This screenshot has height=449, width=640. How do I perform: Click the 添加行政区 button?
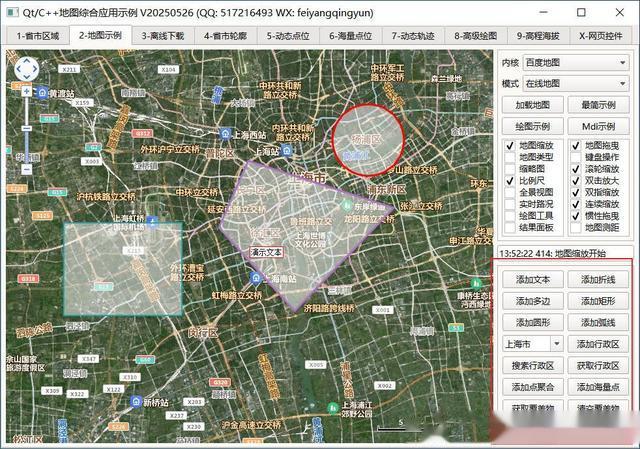coord(598,344)
